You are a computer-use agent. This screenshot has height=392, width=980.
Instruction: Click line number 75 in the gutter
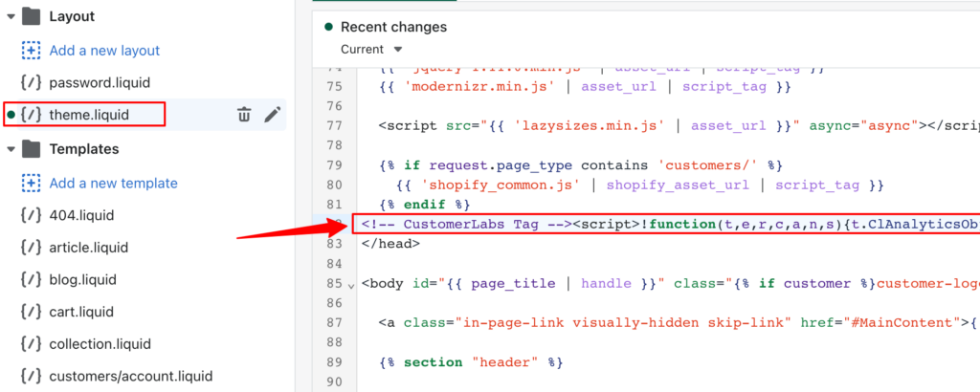click(x=334, y=87)
